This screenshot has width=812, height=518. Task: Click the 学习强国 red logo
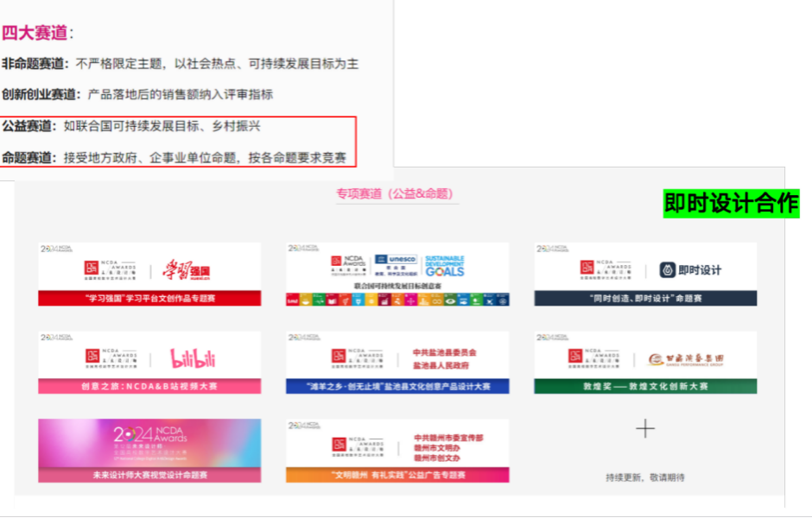point(187,271)
